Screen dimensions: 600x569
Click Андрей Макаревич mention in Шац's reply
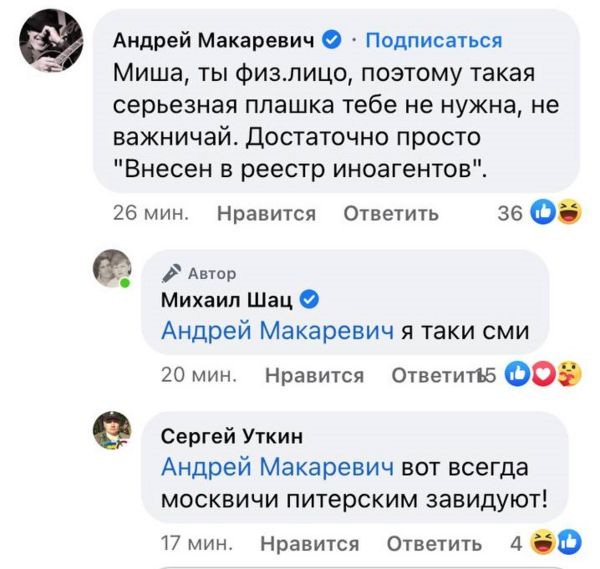coord(276,331)
